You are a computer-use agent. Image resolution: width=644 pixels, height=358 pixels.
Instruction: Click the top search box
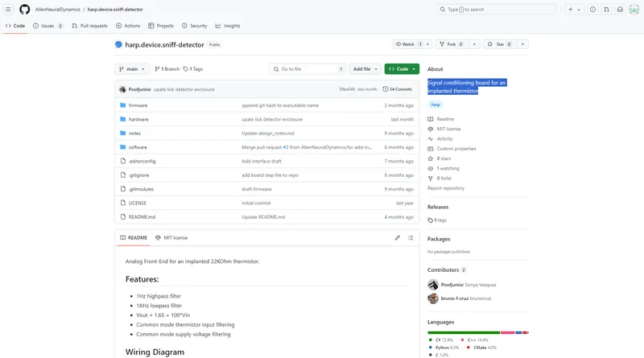click(497, 9)
